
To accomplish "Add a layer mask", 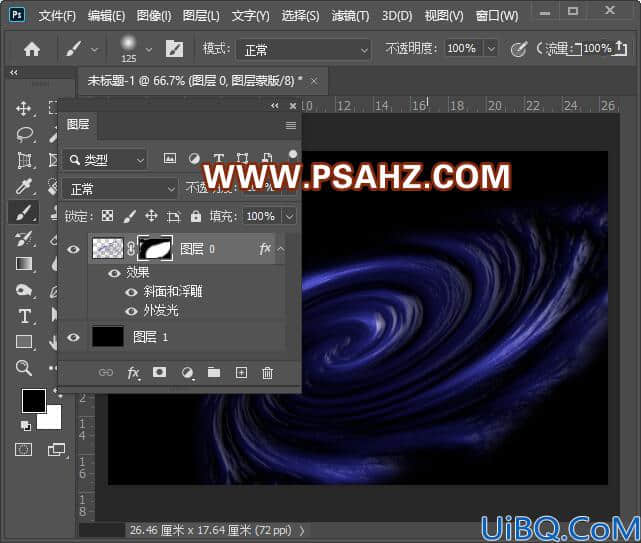I will click(x=159, y=372).
